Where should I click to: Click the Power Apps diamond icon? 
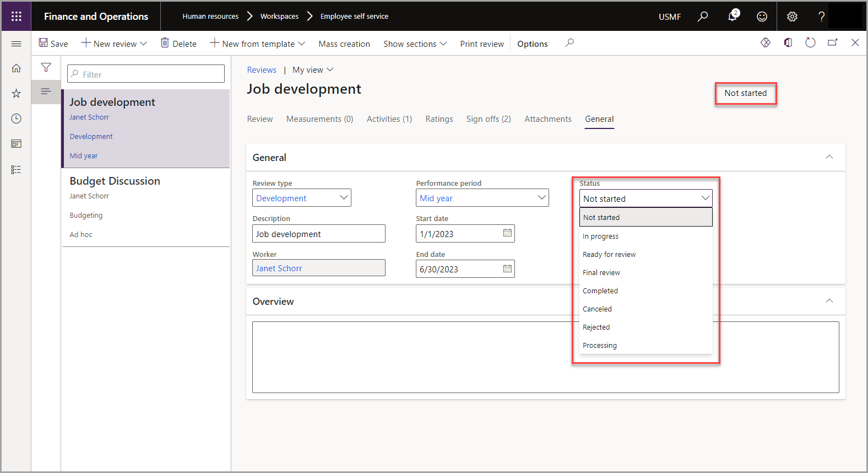[766, 42]
